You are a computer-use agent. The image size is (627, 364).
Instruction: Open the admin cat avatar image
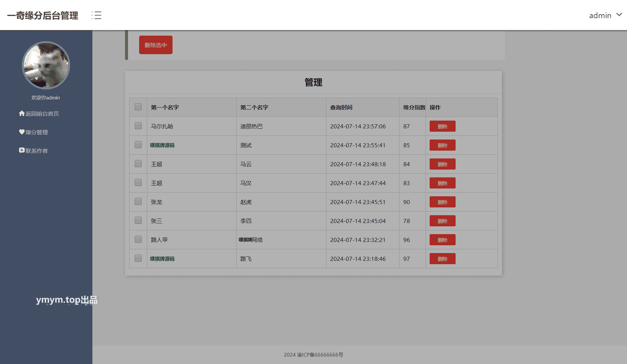[x=46, y=65]
